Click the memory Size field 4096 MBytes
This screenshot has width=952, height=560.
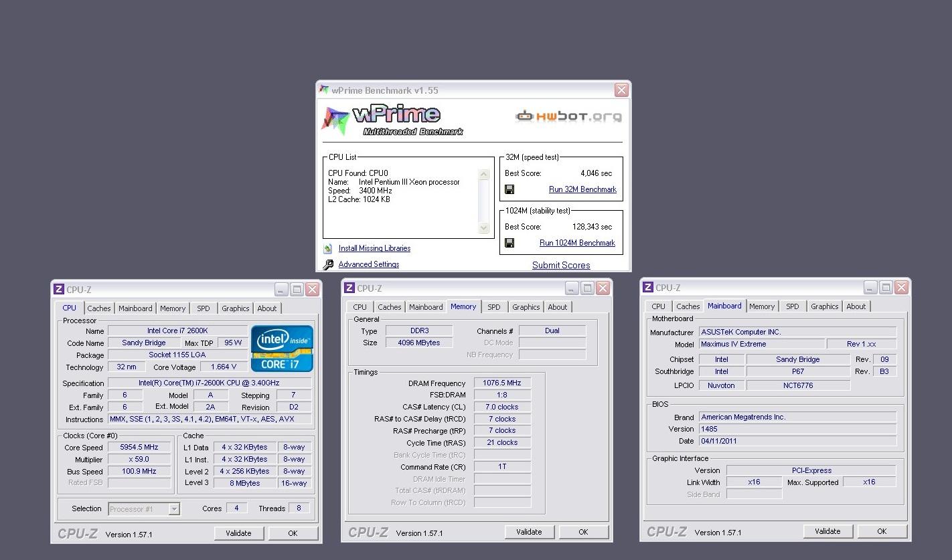click(x=419, y=343)
